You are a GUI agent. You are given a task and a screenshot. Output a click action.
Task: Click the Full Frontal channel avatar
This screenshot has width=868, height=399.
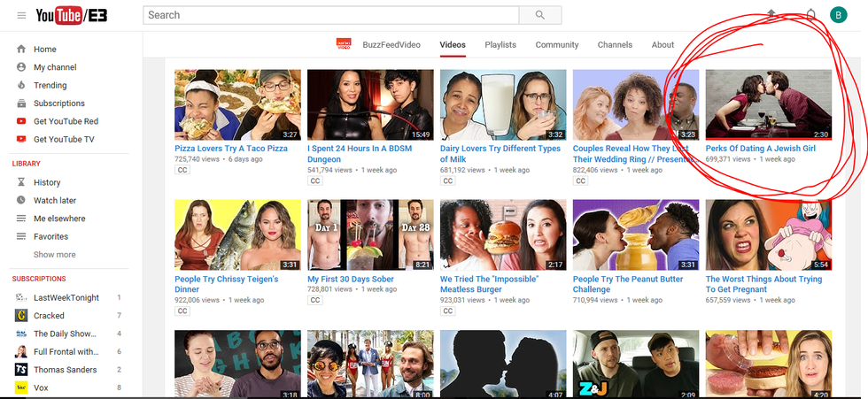21,351
